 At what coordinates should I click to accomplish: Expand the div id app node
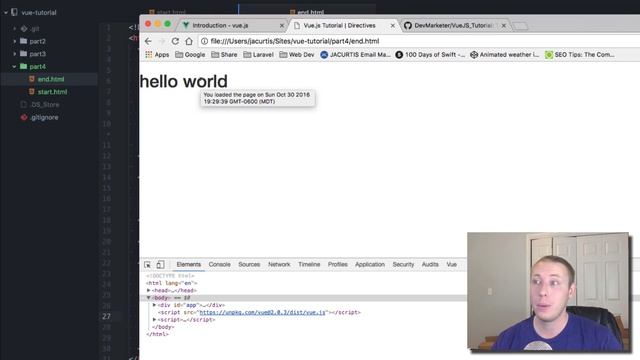coord(154,305)
